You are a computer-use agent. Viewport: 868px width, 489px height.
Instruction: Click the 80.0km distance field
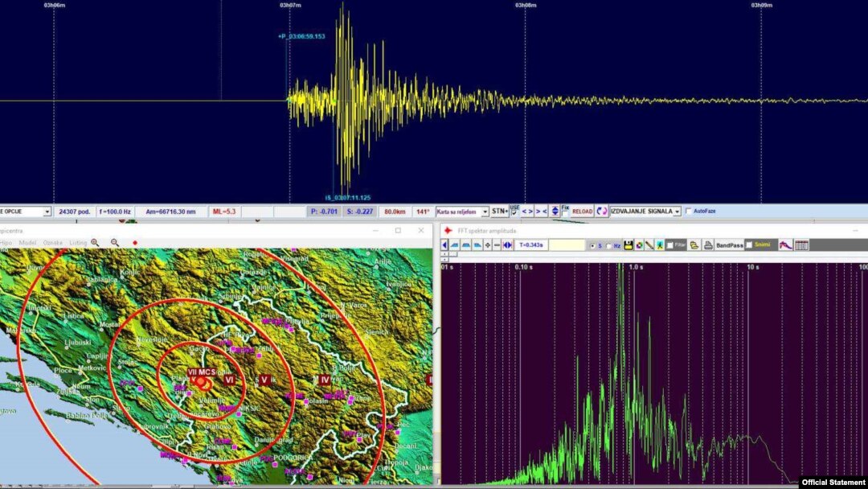click(x=395, y=212)
